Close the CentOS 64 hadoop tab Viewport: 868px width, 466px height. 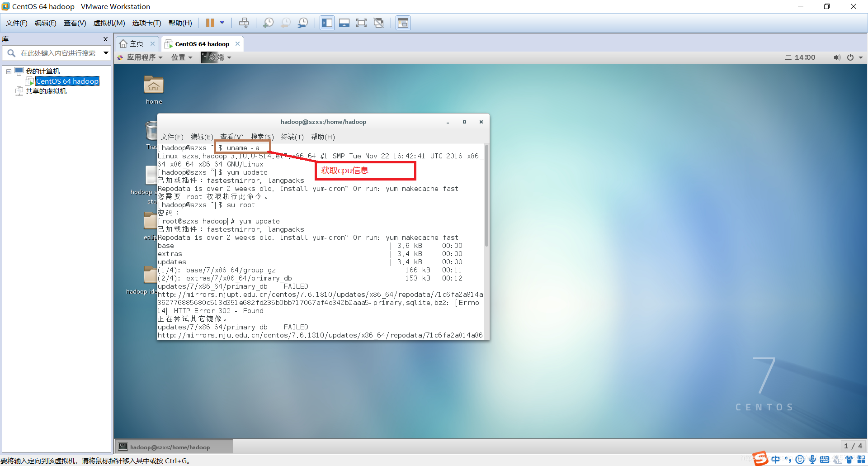click(x=238, y=44)
